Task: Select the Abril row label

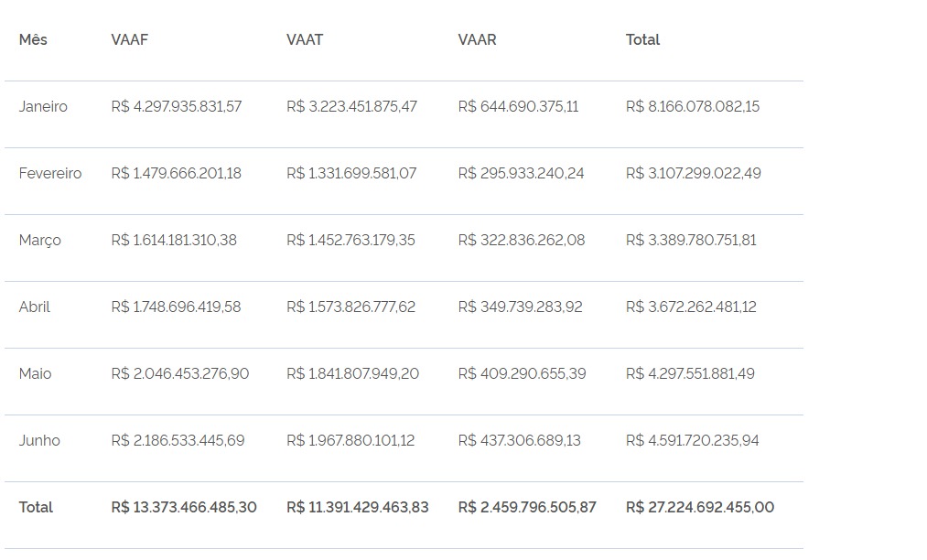Action: tap(35, 307)
